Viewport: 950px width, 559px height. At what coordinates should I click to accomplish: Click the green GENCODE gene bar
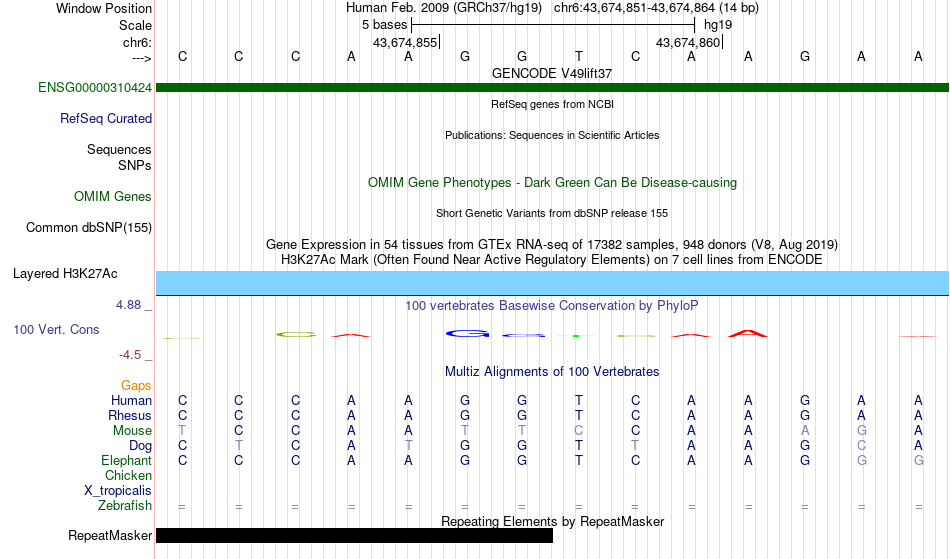tap(553, 88)
